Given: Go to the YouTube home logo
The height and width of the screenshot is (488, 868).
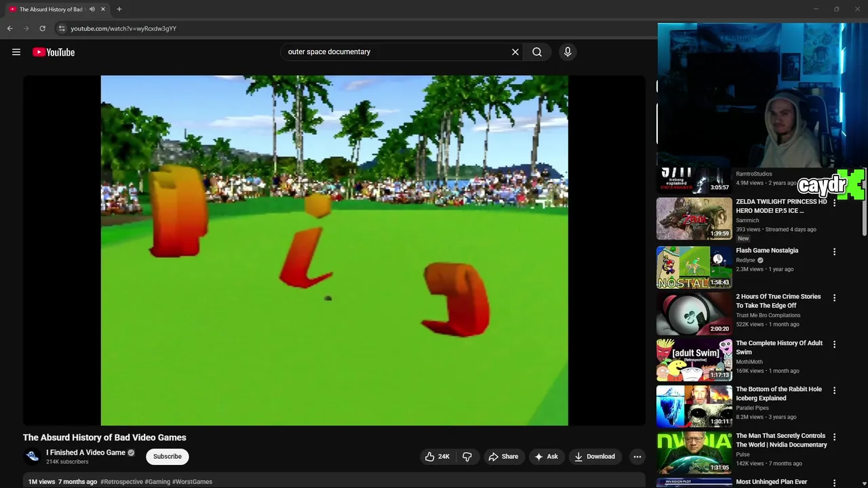Looking at the screenshot, I should [x=54, y=52].
